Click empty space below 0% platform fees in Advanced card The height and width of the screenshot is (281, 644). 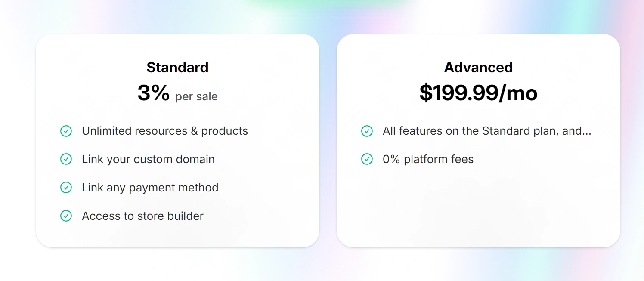[x=478, y=202]
